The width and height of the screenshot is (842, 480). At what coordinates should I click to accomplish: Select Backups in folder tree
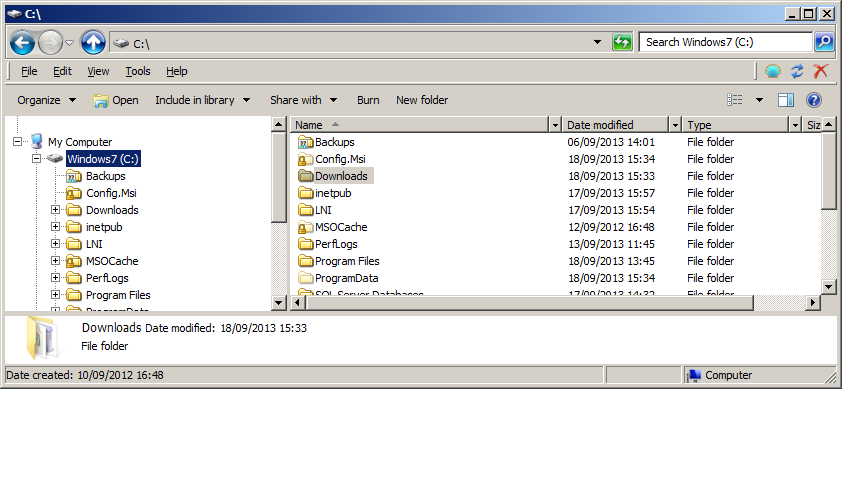click(x=105, y=176)
